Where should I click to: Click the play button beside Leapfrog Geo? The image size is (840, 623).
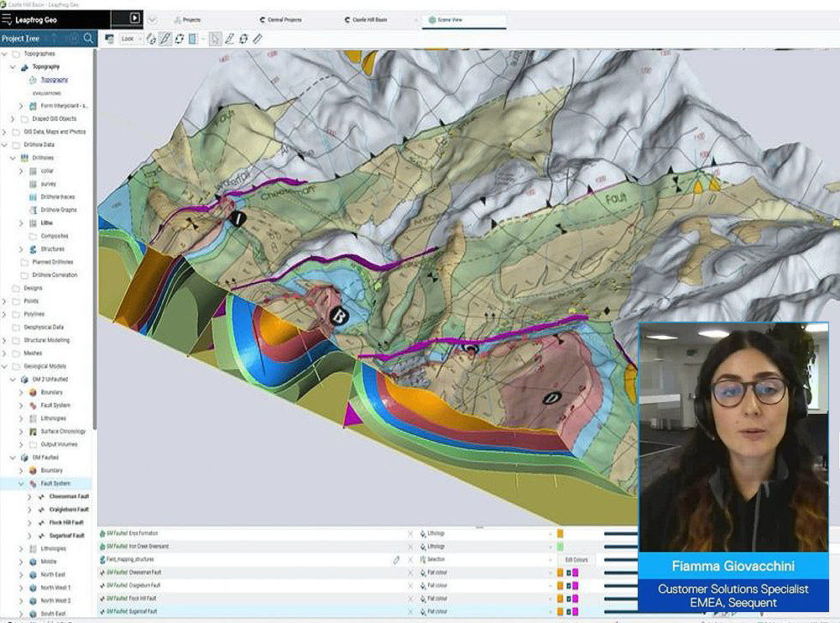coord(134,18)
